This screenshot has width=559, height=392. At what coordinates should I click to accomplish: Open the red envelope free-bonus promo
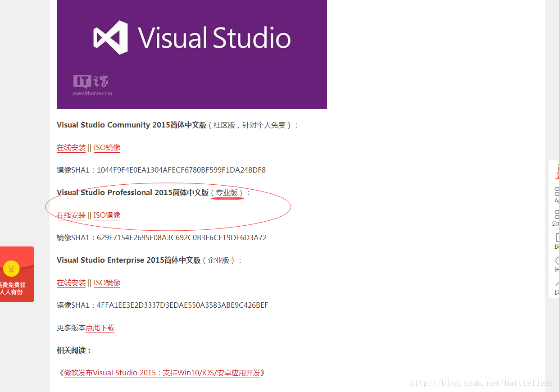tap(16, 274)
